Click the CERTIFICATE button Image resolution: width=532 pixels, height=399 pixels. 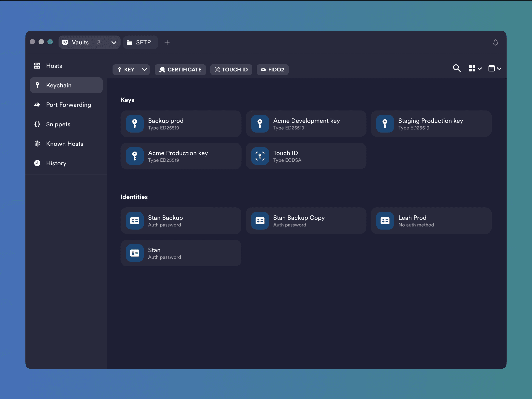click(180, 70)
